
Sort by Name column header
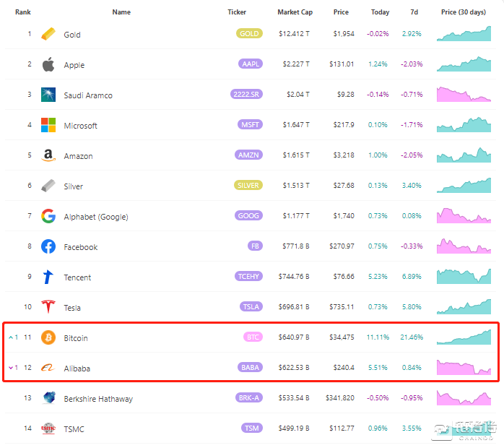tap(121, 12)
